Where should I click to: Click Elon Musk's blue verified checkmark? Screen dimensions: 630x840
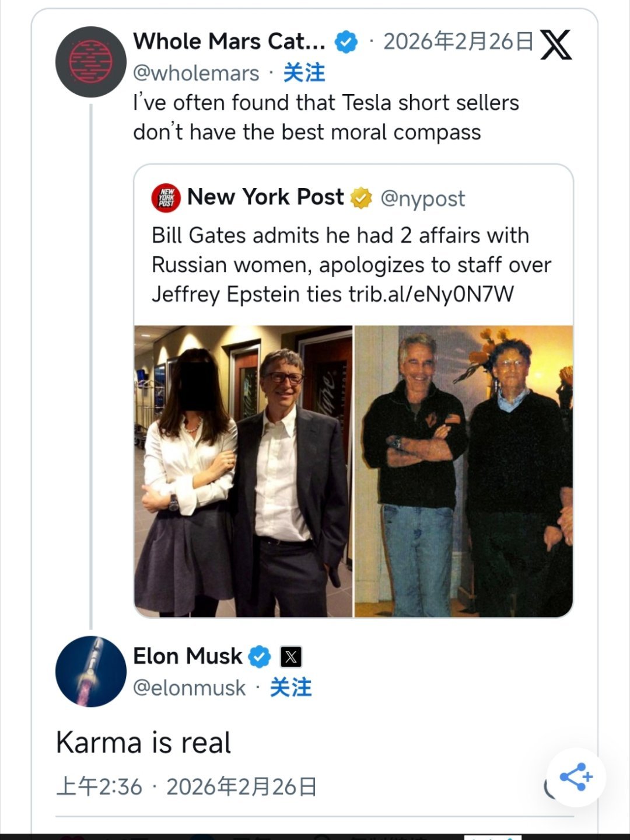click(260, 657)
